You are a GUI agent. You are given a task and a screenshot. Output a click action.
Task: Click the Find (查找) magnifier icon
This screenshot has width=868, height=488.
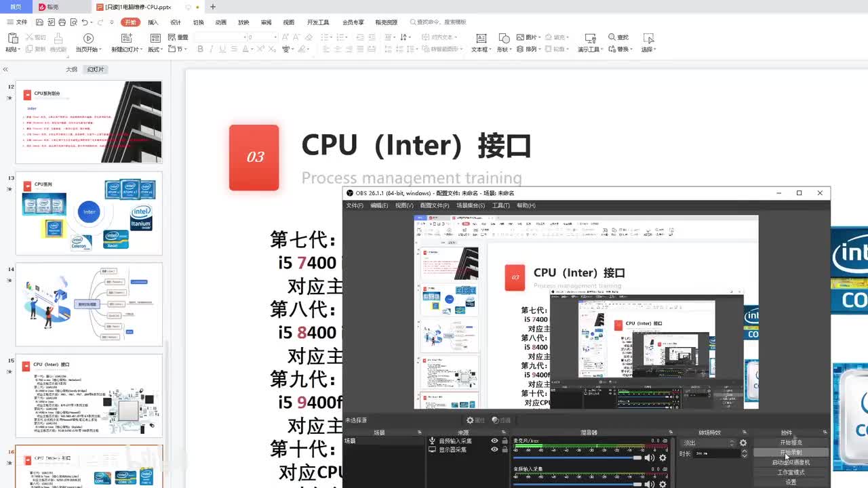[612, 37]
